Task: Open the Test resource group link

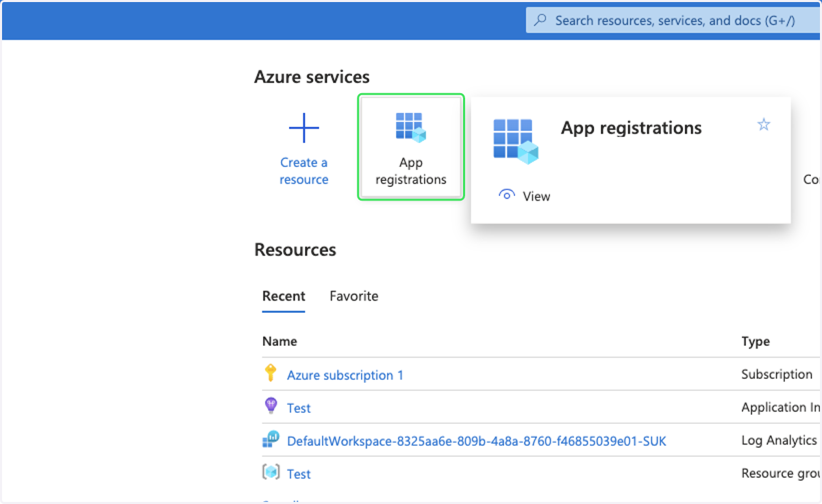Action: click(299, 474)
